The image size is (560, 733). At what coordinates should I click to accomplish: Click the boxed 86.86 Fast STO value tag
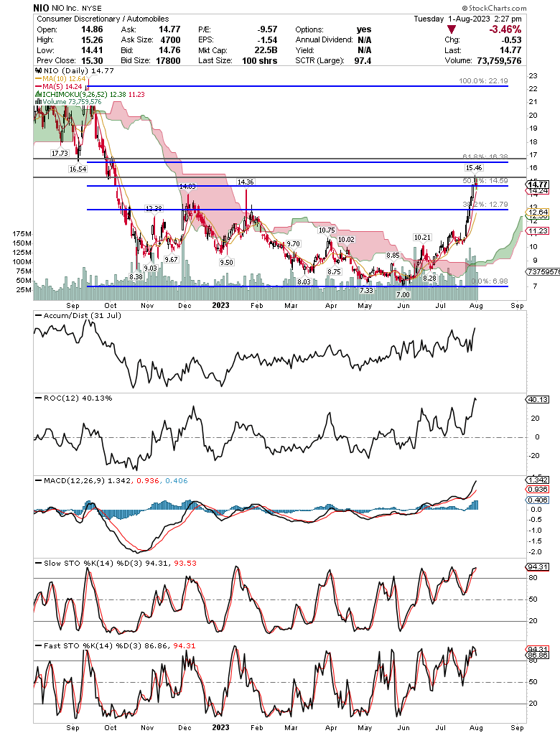(537, 655)
